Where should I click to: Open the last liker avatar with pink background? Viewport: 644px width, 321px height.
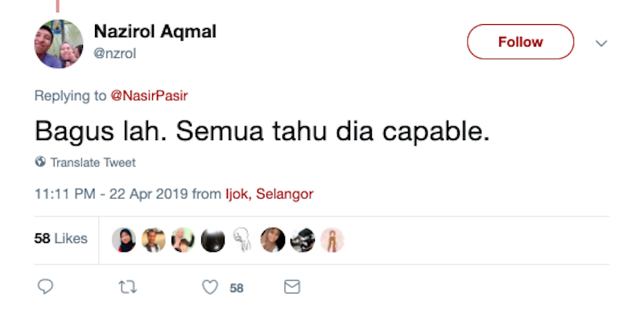332,240
